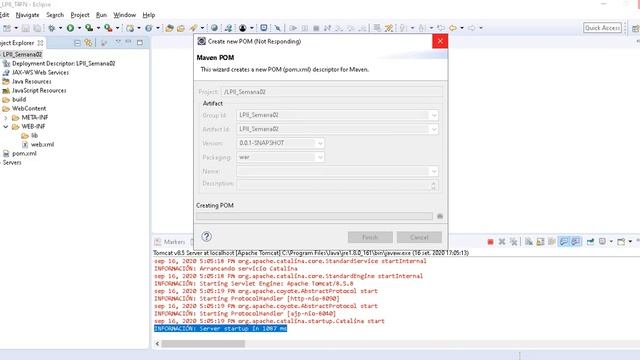Click the Forward navigation arrow icon
Screen dimensions: 640x360
point(471,28)
